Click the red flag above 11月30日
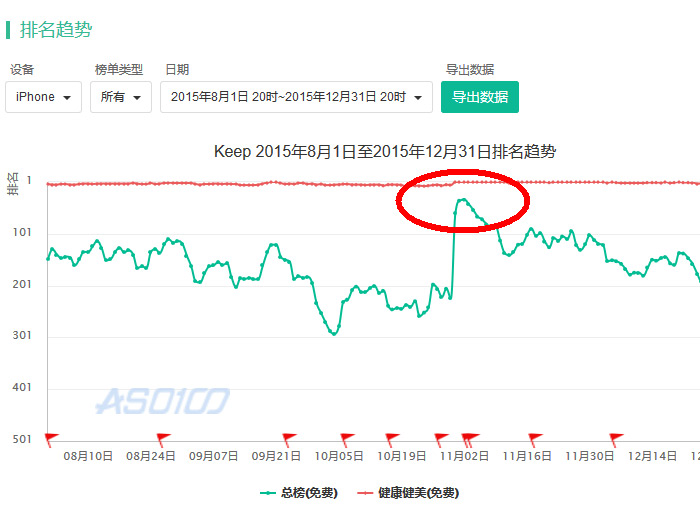 pyautogui.click(x=616, y=439)
